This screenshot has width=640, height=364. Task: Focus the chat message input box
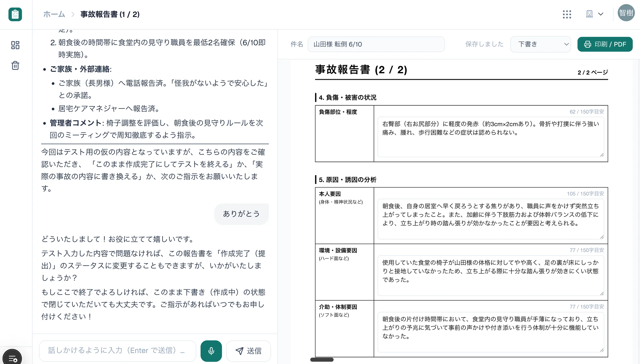[x=118, y=351]
